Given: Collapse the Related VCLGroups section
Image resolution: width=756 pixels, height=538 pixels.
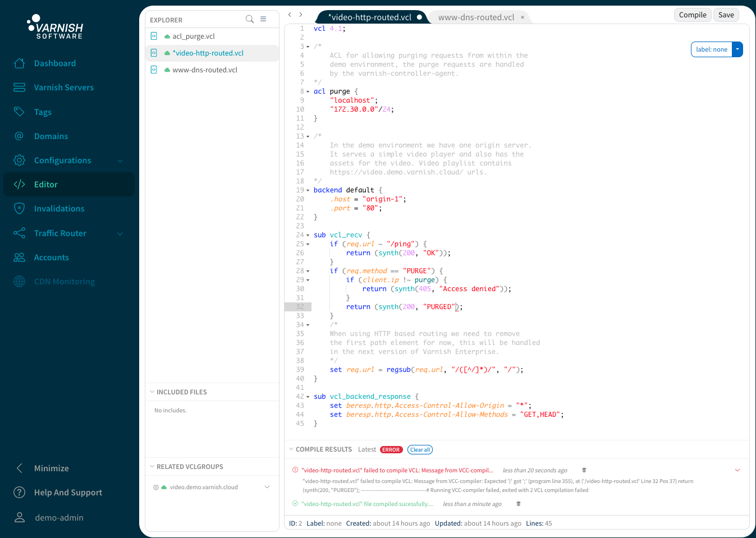Looking at the screenshot, I should (152, 466).
